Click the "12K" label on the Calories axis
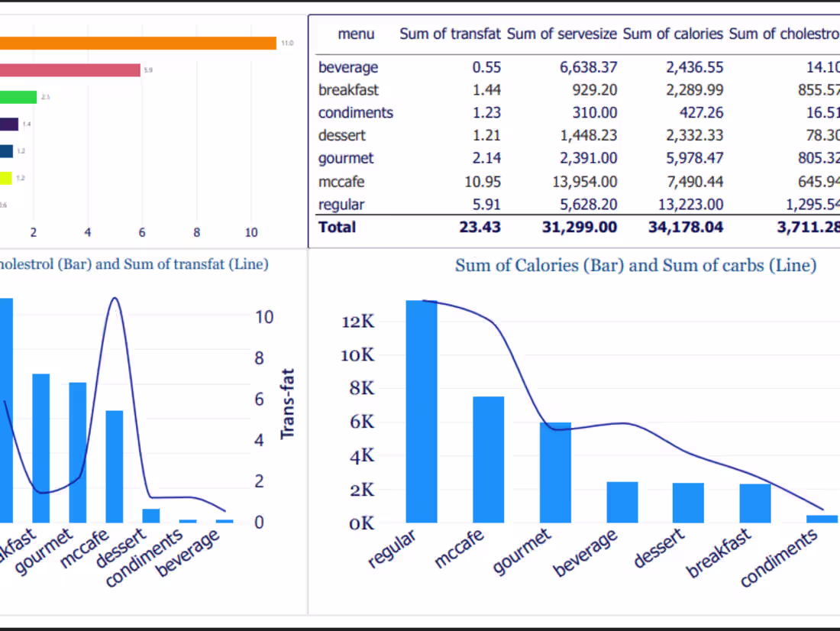The height and width of the screenshot is (631, 840). pos(358,322)
